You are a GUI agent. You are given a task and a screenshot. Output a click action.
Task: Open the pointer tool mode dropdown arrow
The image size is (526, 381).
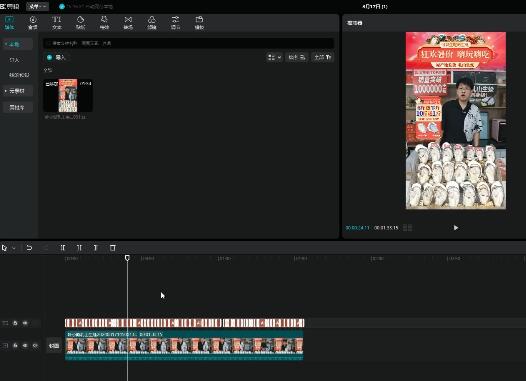click(x=14, y=248)
